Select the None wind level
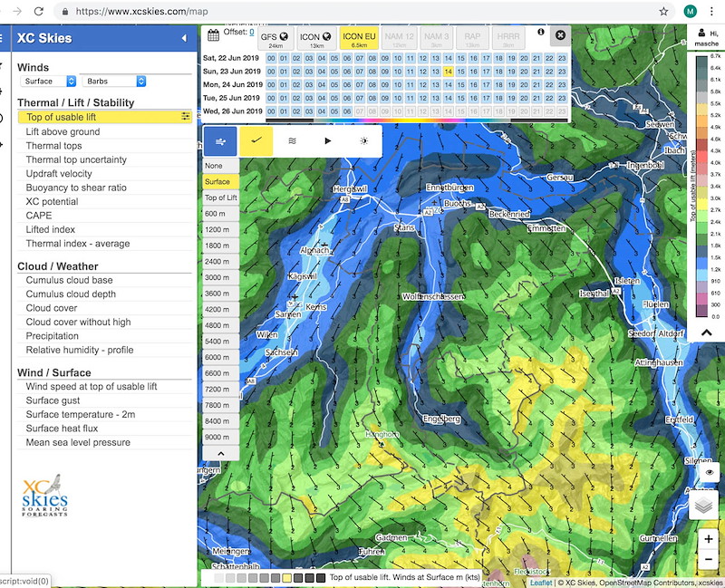The height and width of the screenshot is (588, 725). [220, 166]
